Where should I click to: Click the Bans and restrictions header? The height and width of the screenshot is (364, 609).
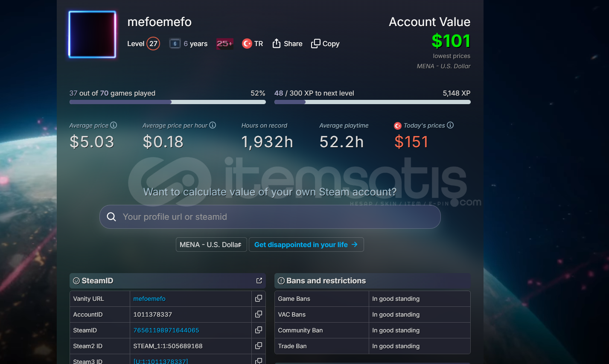373,281
